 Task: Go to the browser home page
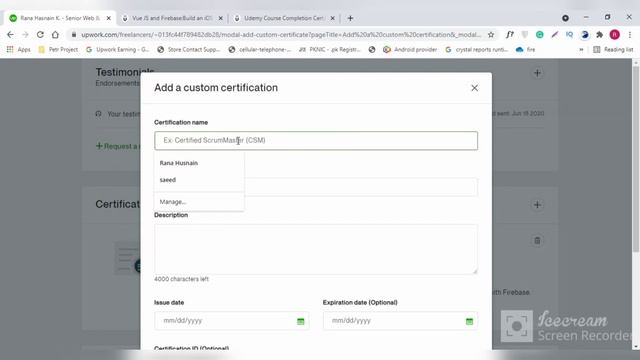pos(56,35)
